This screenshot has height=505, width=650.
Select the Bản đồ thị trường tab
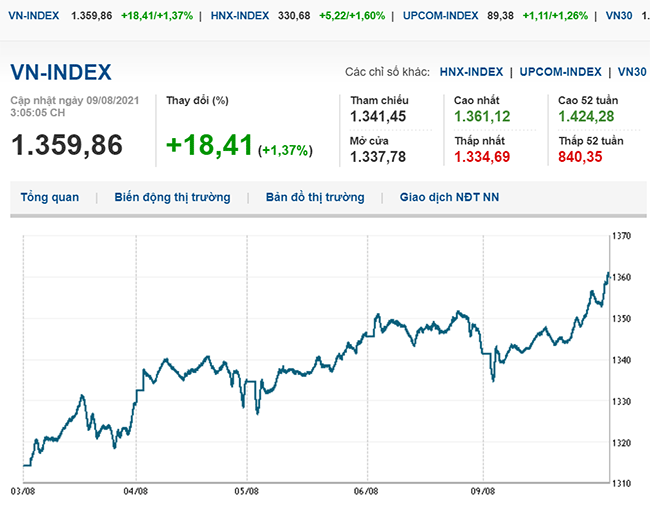(315, 197)
